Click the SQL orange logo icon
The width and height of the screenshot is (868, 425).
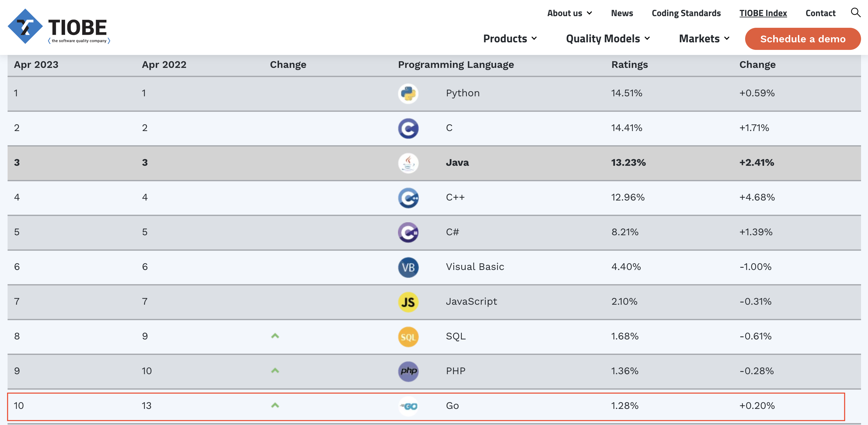[408, 336]
